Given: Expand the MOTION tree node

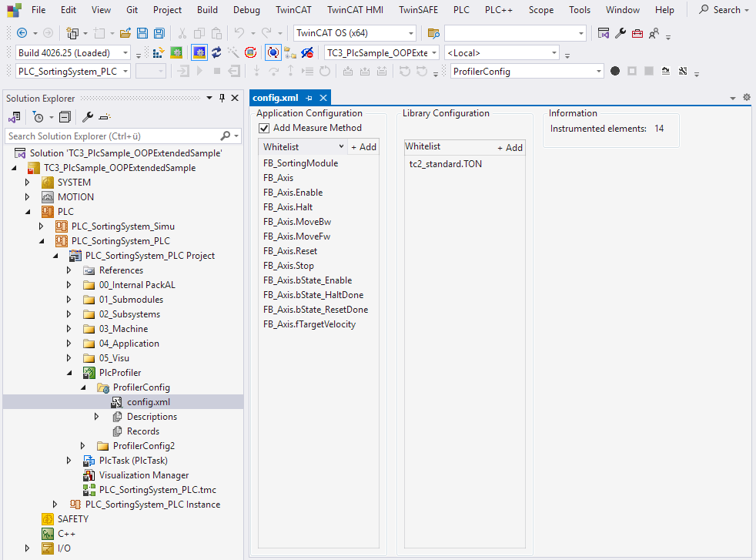Looking at the screenshot, I should tap(28, 196).
